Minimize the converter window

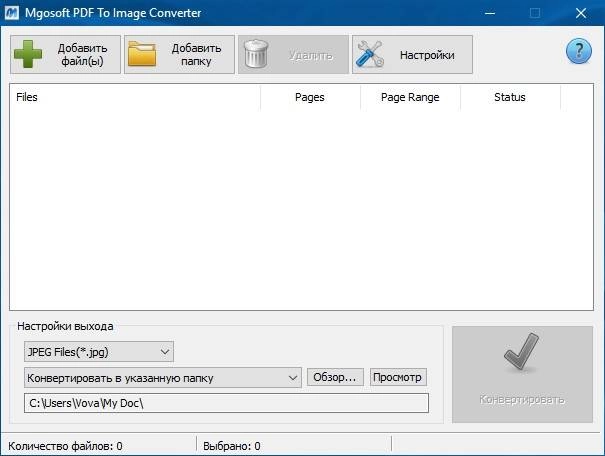pyautogui.click(x=490, y=13)
